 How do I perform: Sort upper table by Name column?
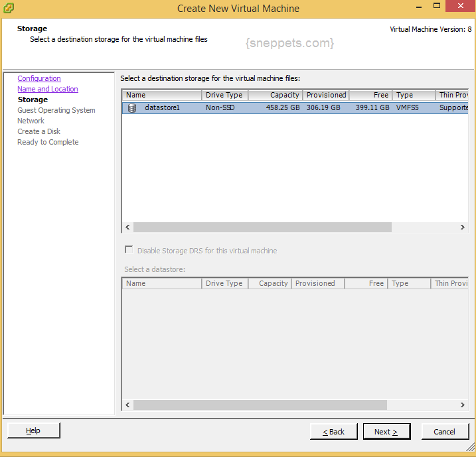pos(162,95)
